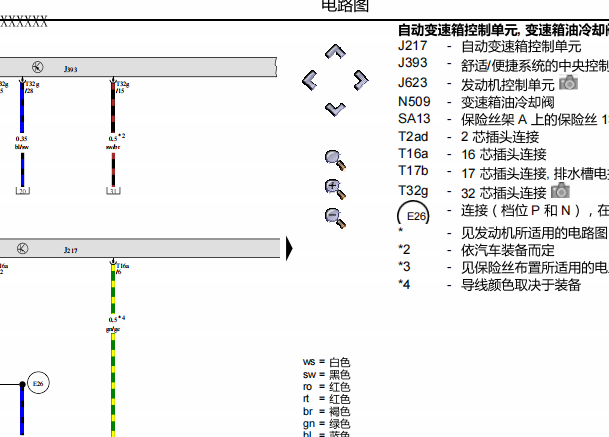Pan the diagram down with the down arrow

[x=335, y=109]
